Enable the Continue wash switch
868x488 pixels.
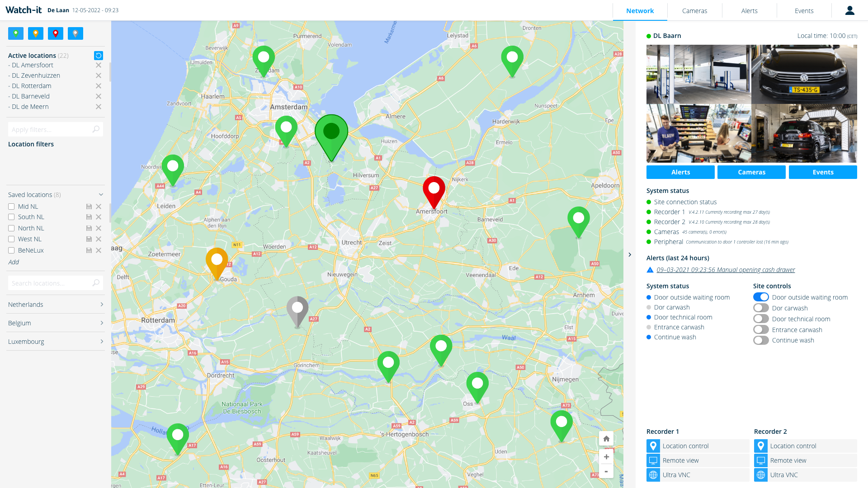pos(761,340)
